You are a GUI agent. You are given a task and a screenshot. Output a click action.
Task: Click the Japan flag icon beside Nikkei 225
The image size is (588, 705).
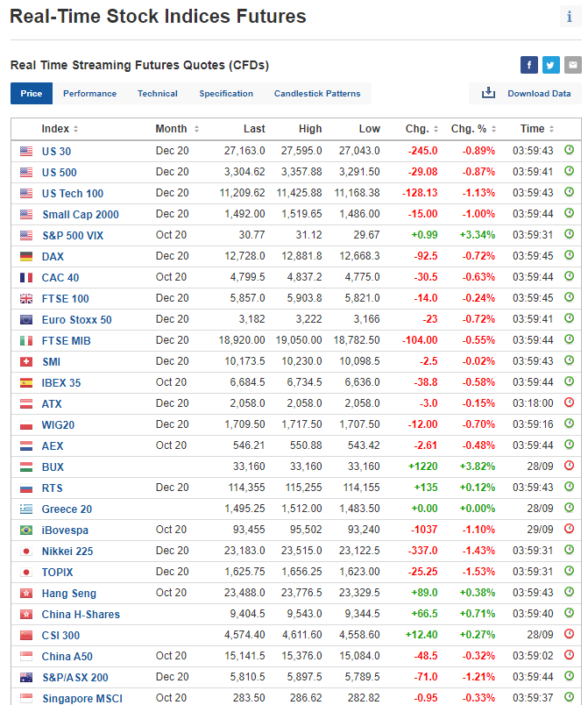(x=26, y=552)
